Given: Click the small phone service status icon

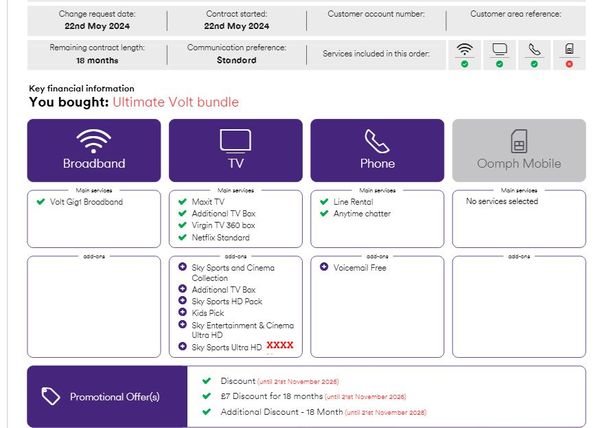Looking at the screenshot, I should [x=534, y=49].
